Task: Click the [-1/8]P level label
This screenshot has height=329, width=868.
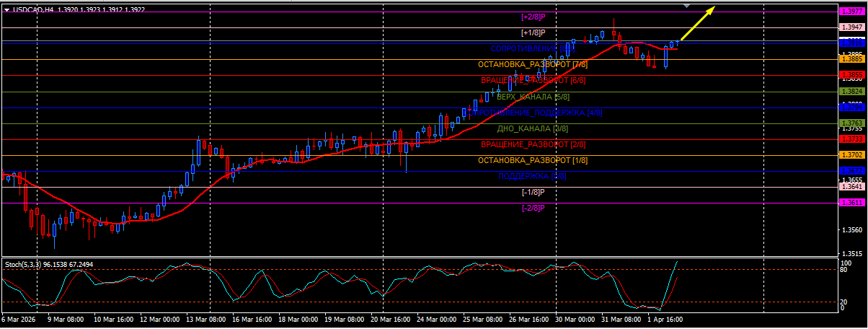Action: point(533,192)
